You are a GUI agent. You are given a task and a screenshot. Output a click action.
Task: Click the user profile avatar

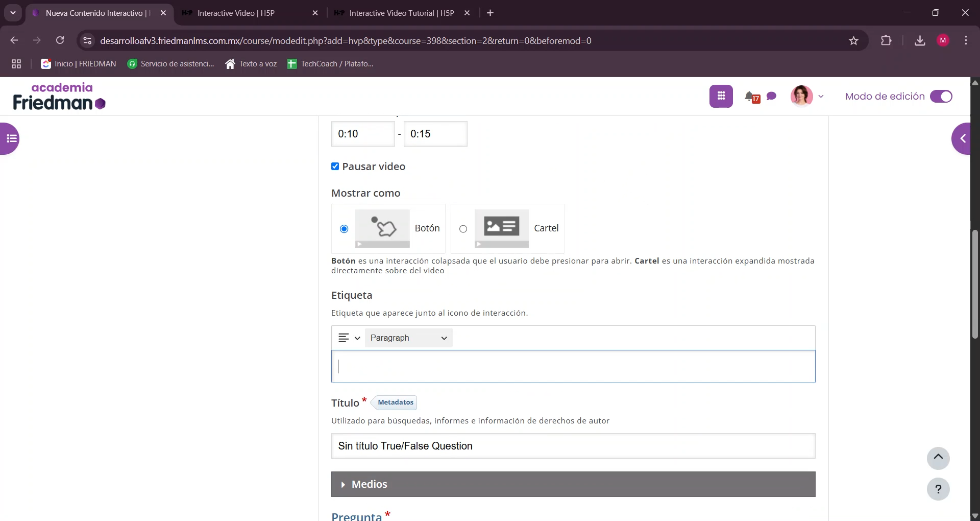tap(801, 96)
